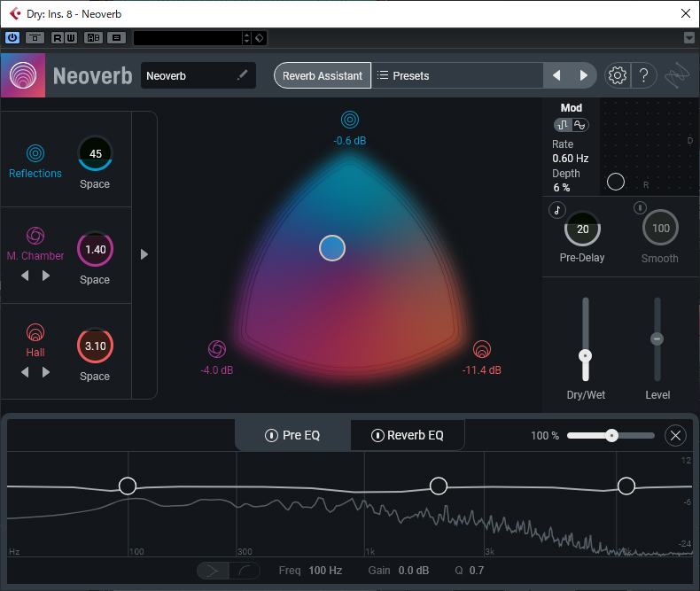The image size is (700, 591).
Task: Adjust the Pre-Delay knob
Action: (582, 229)
